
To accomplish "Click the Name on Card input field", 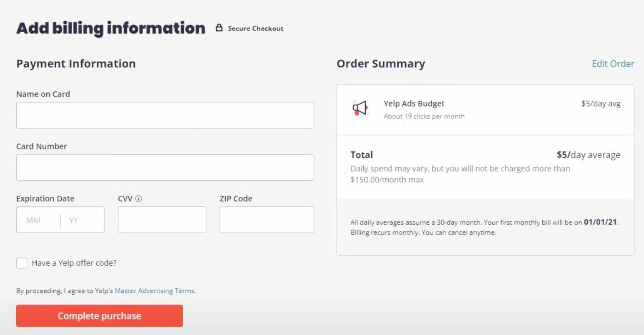I will pos(165,115).
